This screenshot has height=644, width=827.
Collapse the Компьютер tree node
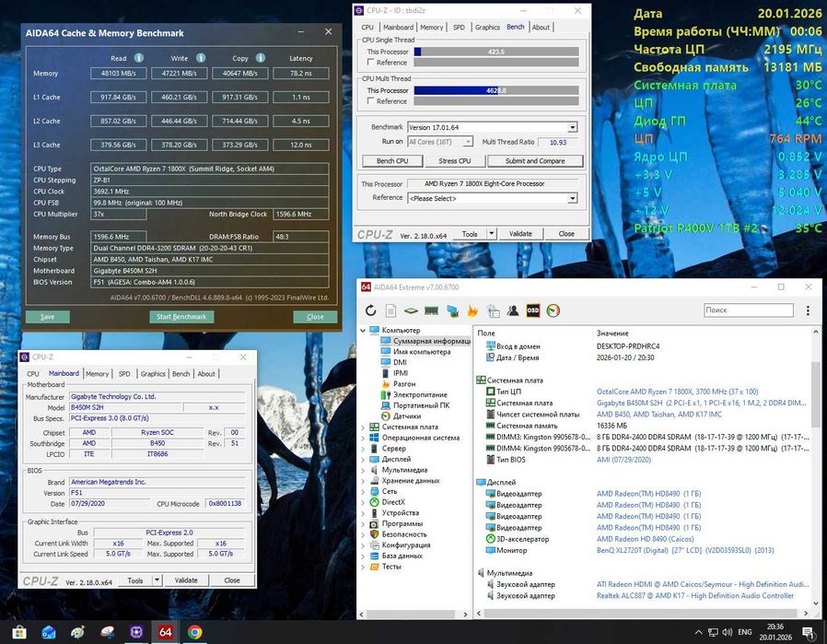click(363, 330)
